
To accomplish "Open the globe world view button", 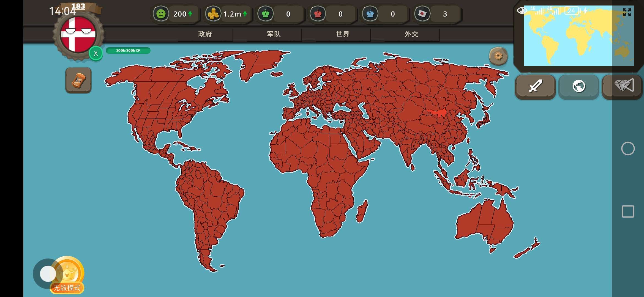I will click(x=578, y=86).
